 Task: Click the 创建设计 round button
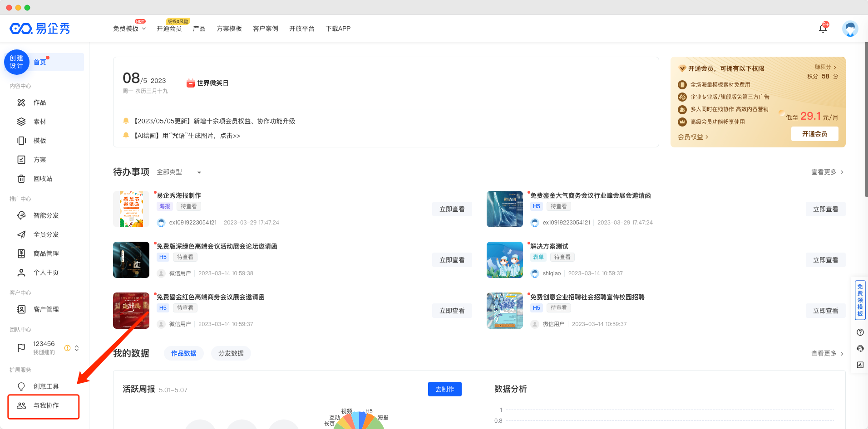point(17,62)
